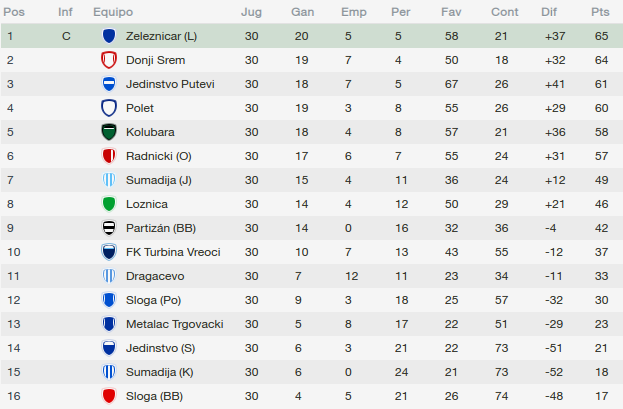Click the Equipo column header
Image resolution: width=623 pixels, height=409 pixels.
point(113,12)
